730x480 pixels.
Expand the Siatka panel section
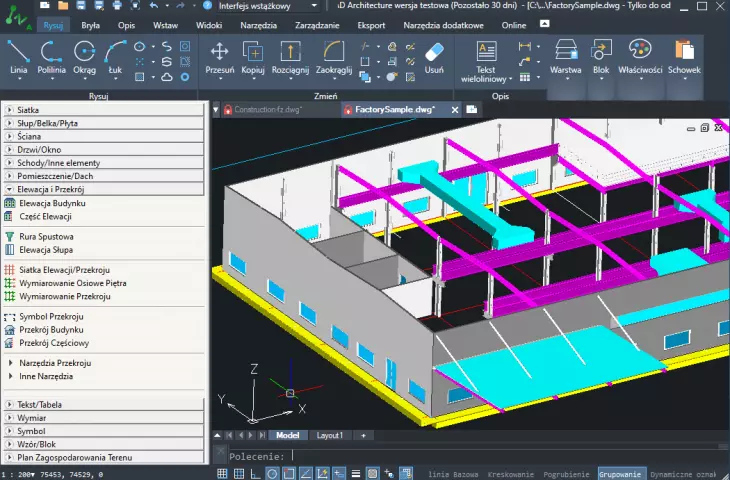[x=103, y=110]
